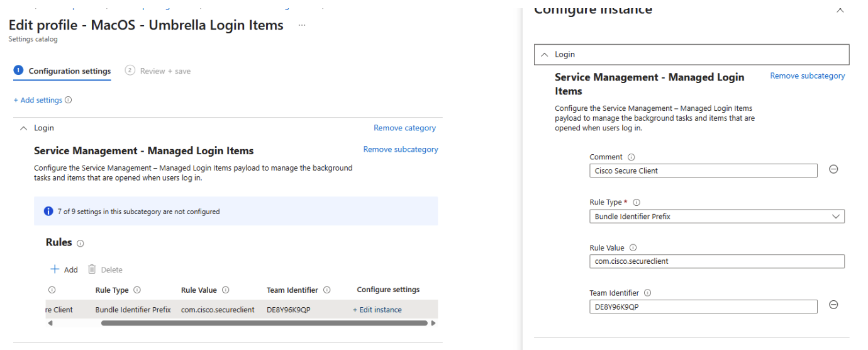868x350 pixels.
Task: Click the Team Identifier input field
Action: pyautogui.click(x=703, y=307)
